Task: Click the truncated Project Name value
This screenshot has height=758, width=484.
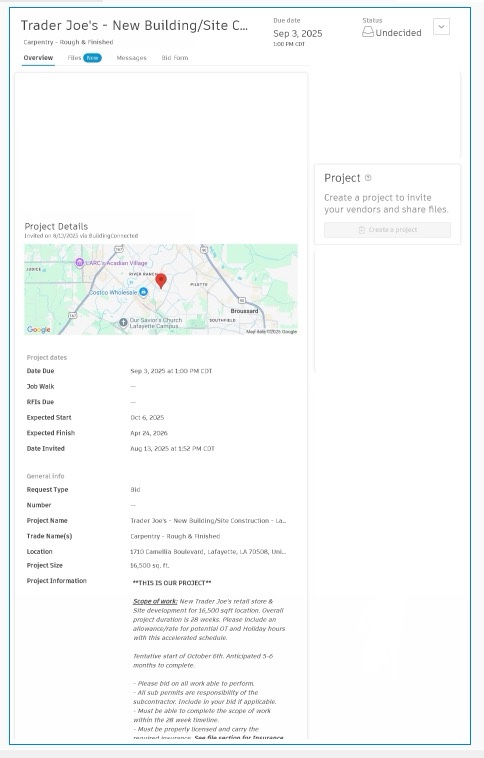Action: 208,520
